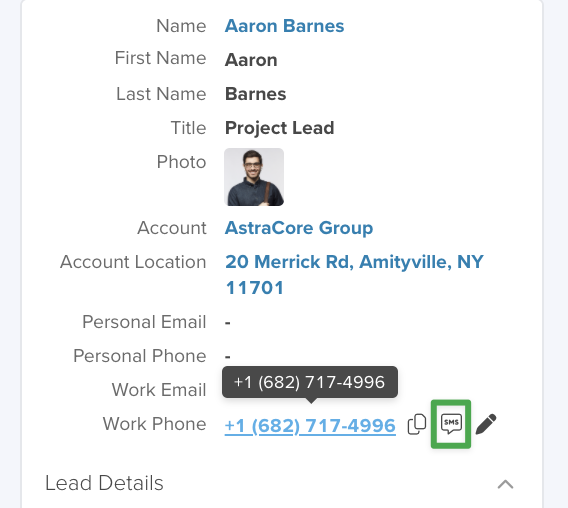The image size is (568, 508).
Task: Edit the Work Phone field with pencil icon
Action: click(486, 424)
